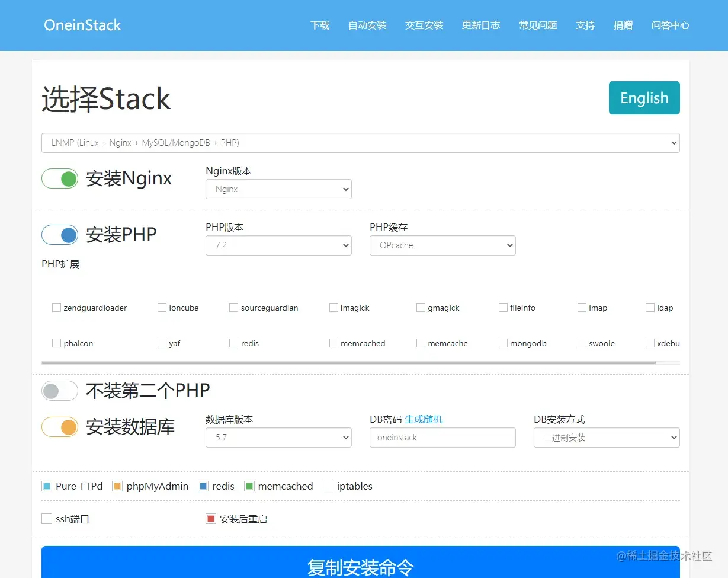This screenshot has width=728, height=578.
Task: Uncheck the blue redis service checkbox
Action: [x=203, y=486]
